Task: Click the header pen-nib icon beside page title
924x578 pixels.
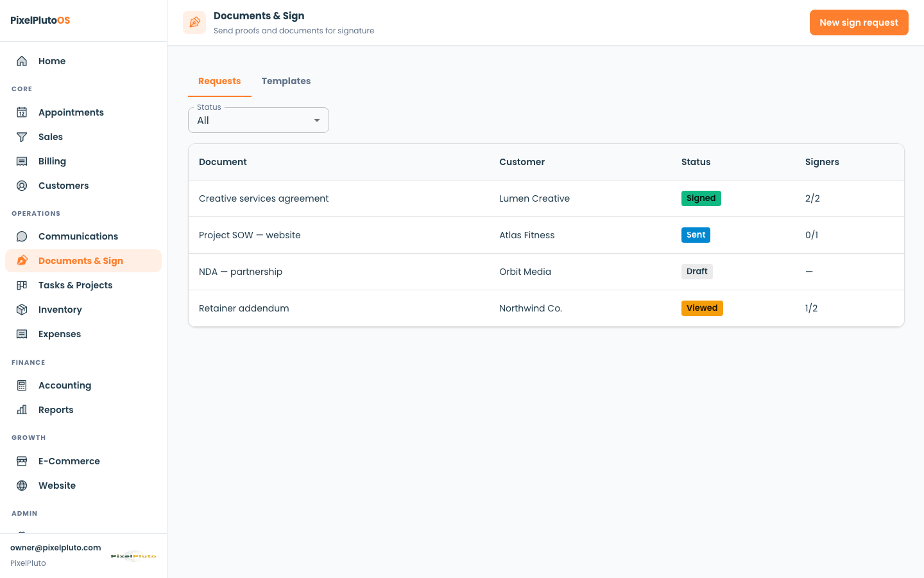Action: (194, 22)
